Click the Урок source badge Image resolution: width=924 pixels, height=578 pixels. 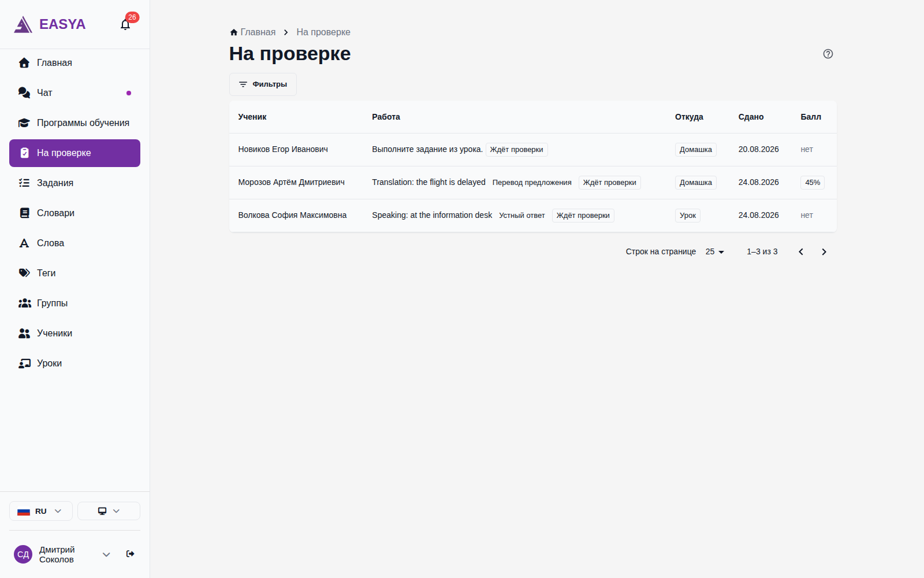(688, 216)
